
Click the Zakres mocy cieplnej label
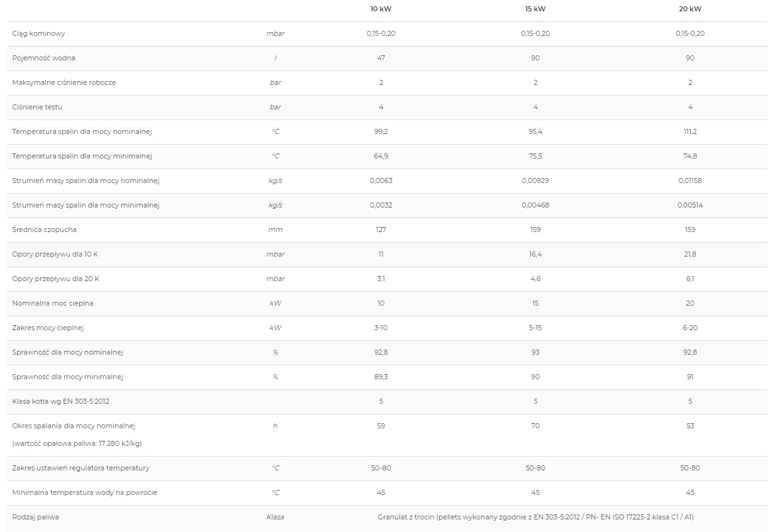tap(48, 328)
